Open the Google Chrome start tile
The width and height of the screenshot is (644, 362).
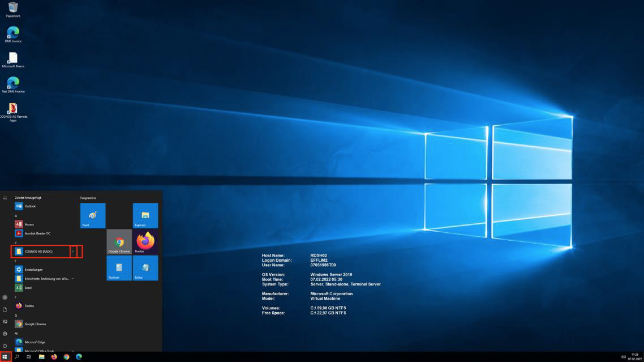[119, 242]
